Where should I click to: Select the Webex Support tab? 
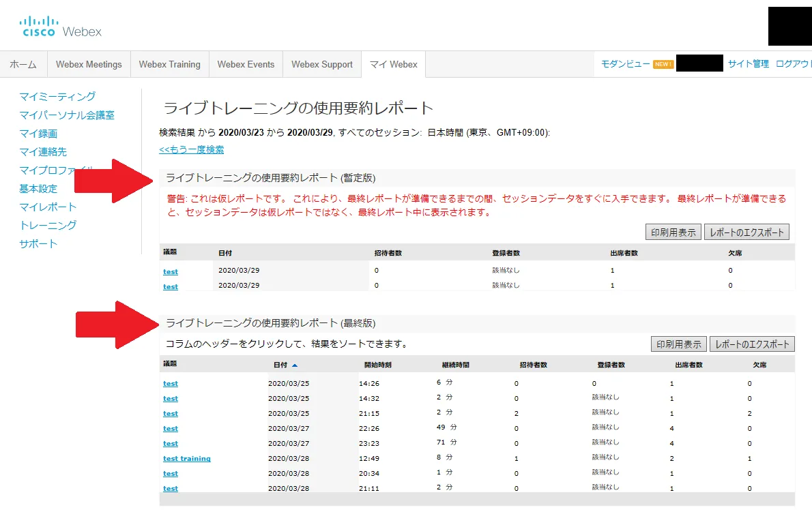coord(321,64)
